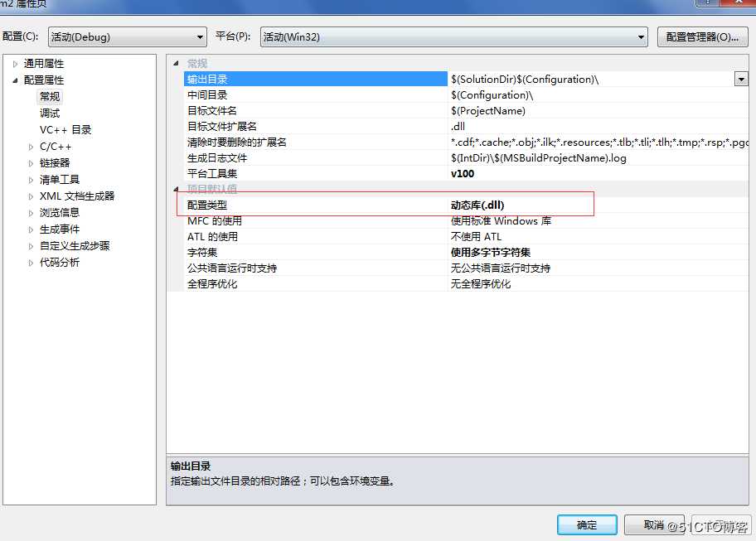Click the 确定 button
This screenshot has width=756, height=541.
click(x=587, y=524)
